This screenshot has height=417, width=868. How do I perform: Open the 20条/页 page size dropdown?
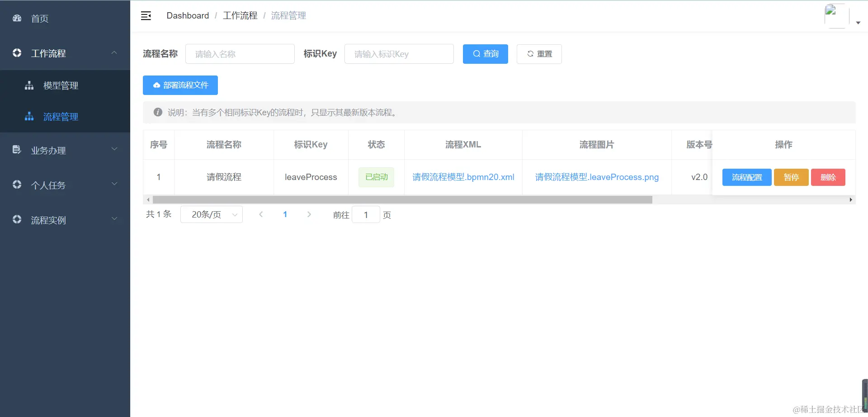(x=212, y=214)
